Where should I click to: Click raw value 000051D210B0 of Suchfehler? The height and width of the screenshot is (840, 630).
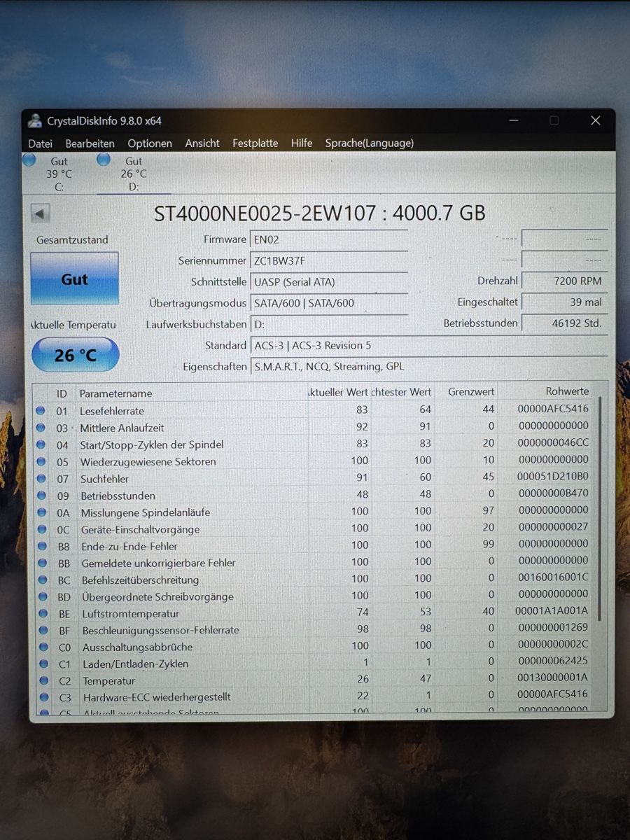(x=553, y=477)
